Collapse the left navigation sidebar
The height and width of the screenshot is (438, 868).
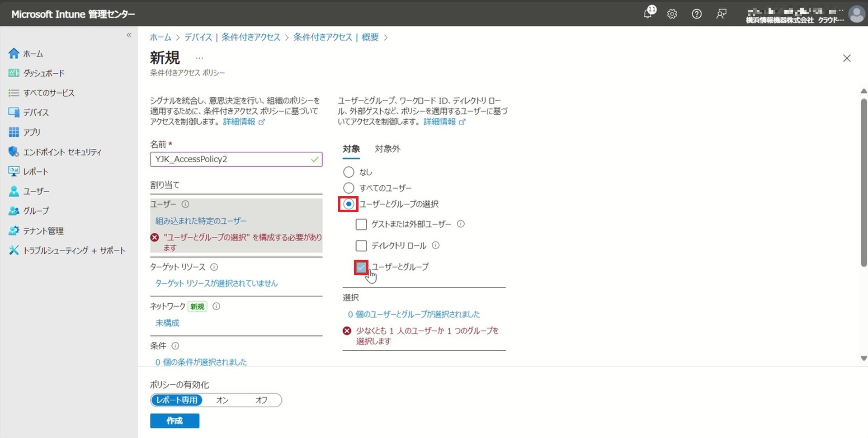(x=129, y=35)
